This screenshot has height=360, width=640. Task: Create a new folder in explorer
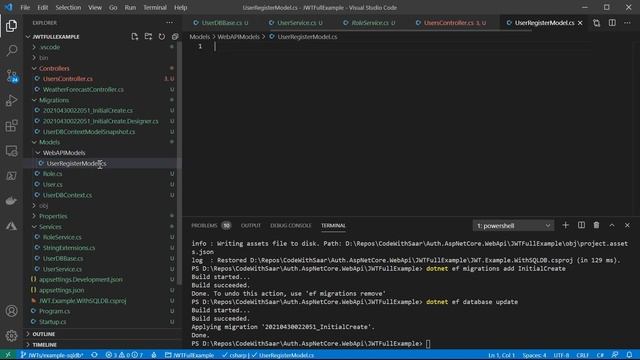tap(148, 37)
